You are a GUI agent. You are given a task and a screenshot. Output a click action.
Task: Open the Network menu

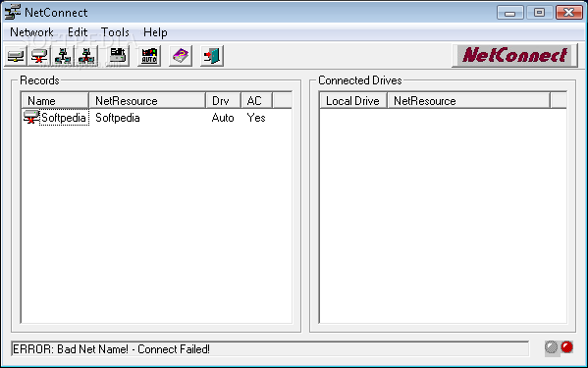(31, 32)
